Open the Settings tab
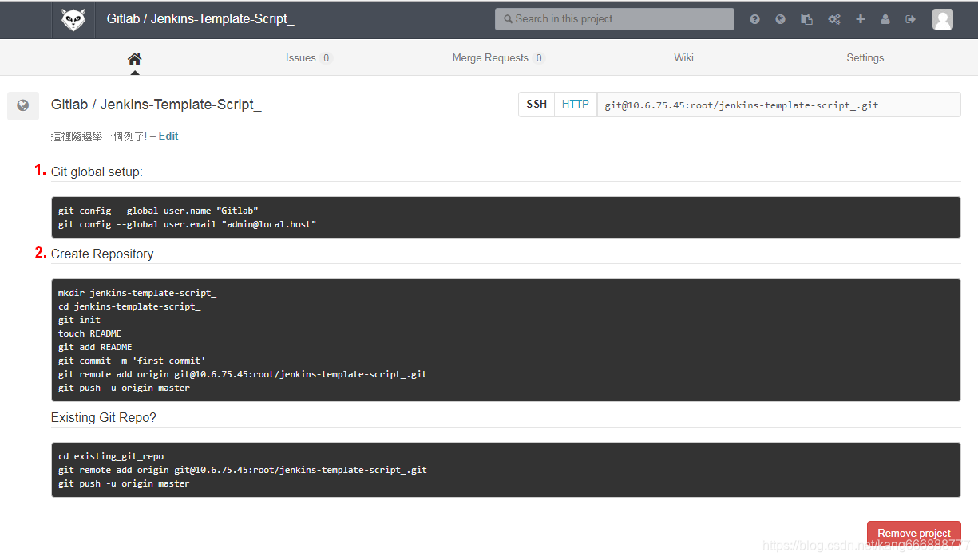This screenshot has width=978, height=560. [865, 57]
